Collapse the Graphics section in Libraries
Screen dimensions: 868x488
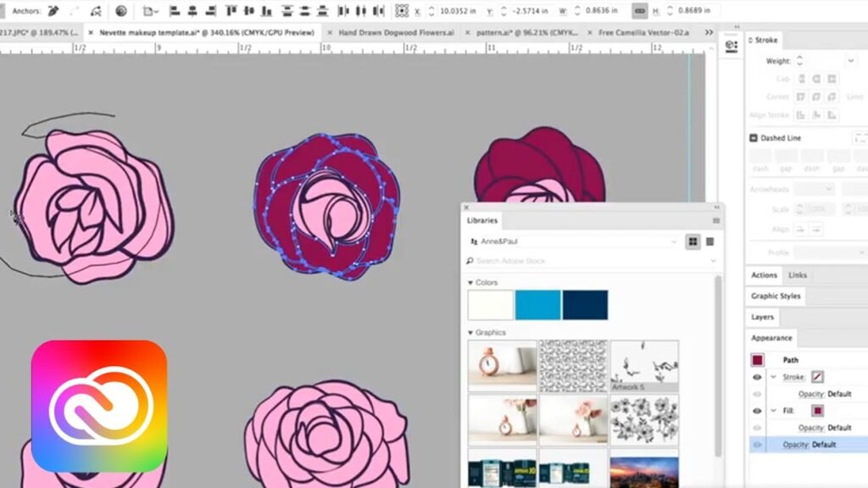point(470,333)
